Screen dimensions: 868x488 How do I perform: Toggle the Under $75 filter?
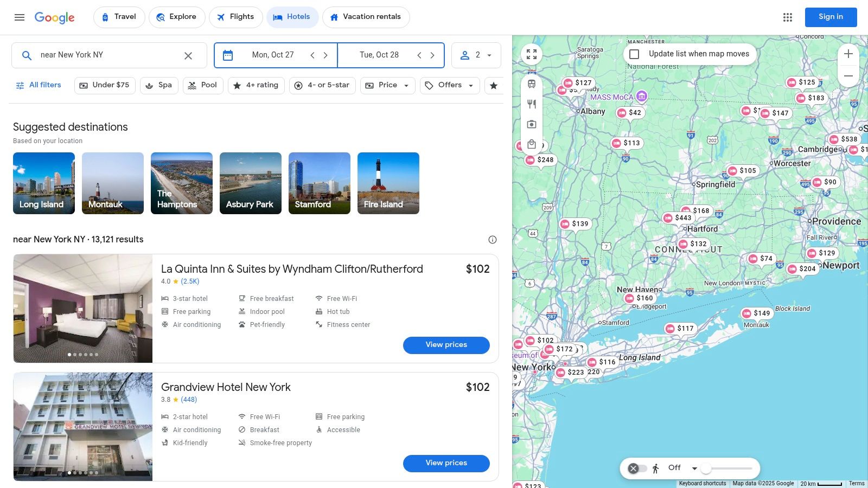tap(105, 86)
